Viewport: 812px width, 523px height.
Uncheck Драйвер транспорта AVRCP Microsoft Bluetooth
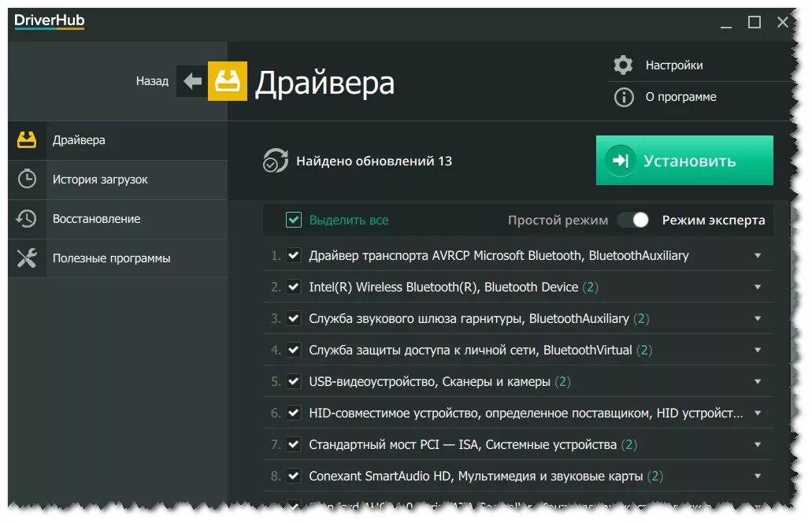point(294,255)
